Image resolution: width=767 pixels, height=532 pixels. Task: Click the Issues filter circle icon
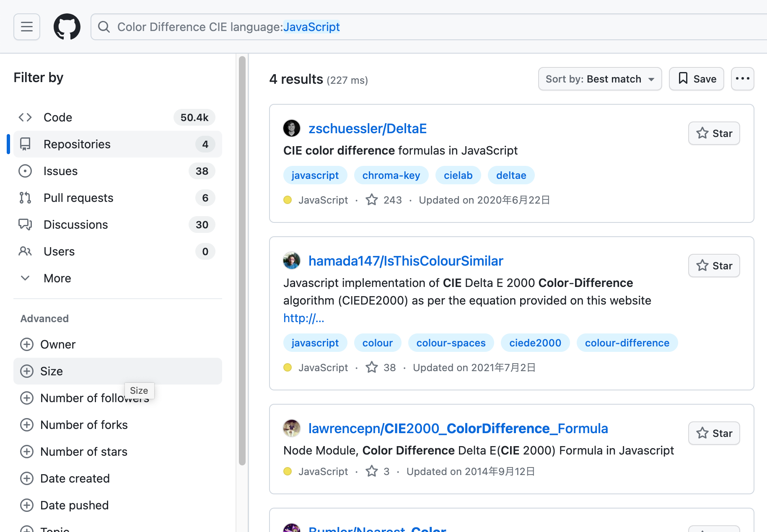coord(26,171)
